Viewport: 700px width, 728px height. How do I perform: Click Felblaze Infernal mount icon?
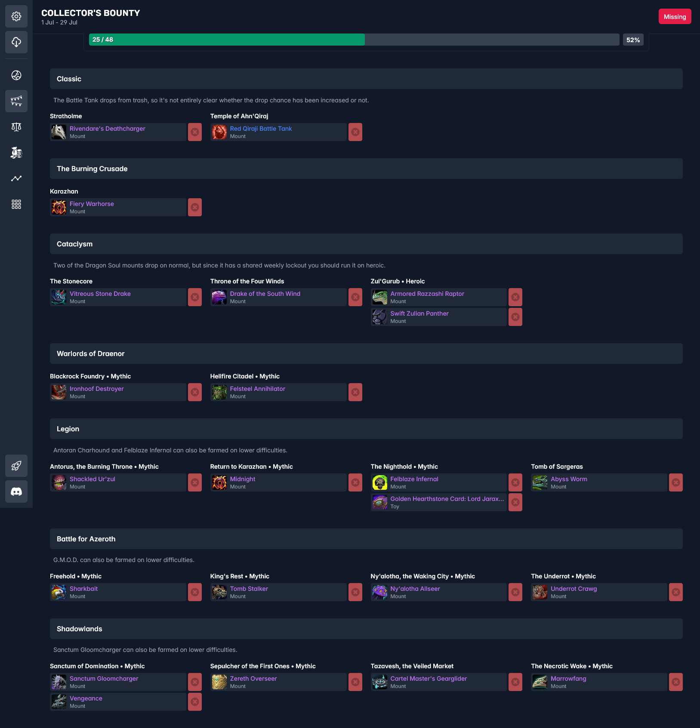click(380, 482)
